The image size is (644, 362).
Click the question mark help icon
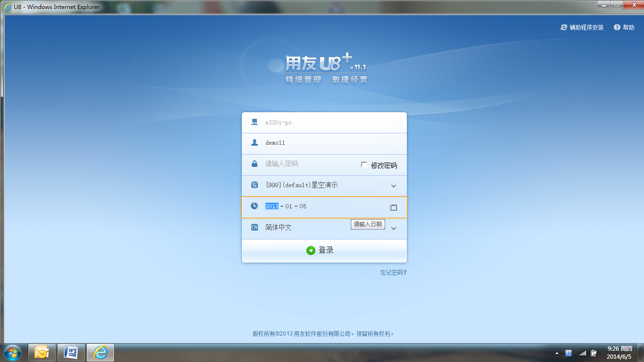click(617, 27)
